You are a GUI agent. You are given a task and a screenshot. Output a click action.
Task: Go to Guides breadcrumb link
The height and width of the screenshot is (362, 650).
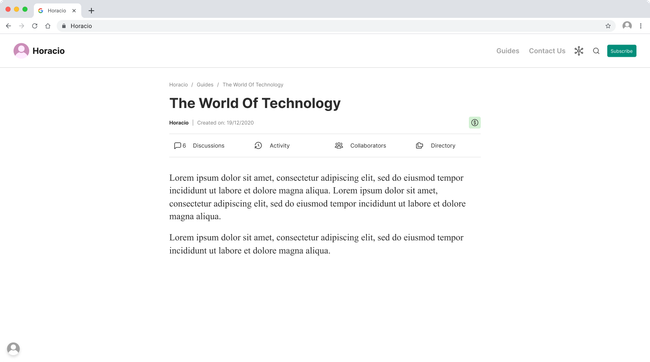(x=205, y=85)
